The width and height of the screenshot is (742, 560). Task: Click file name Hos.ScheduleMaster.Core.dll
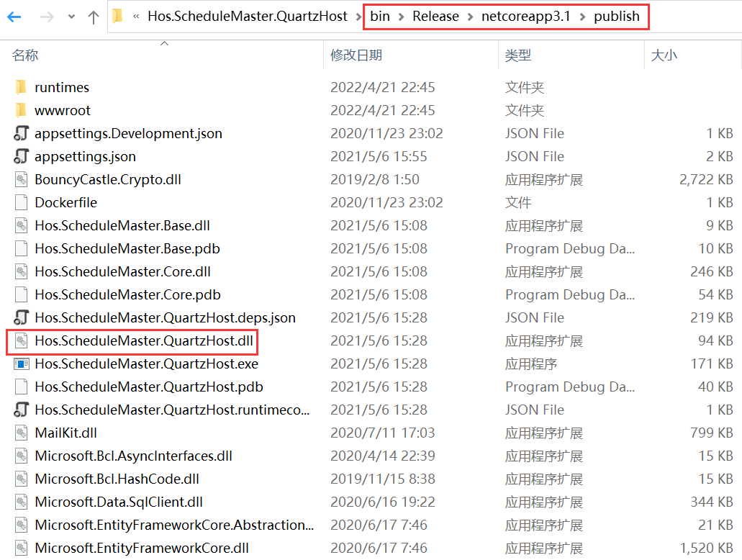(122, 271)
